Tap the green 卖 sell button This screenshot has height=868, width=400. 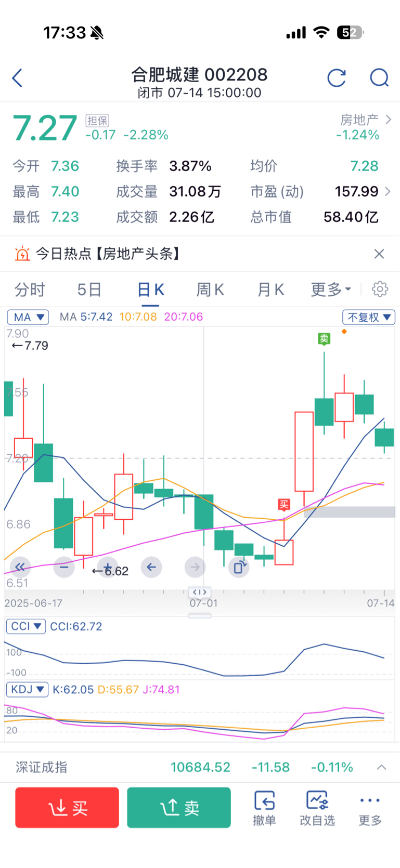[x=179, y=807]
